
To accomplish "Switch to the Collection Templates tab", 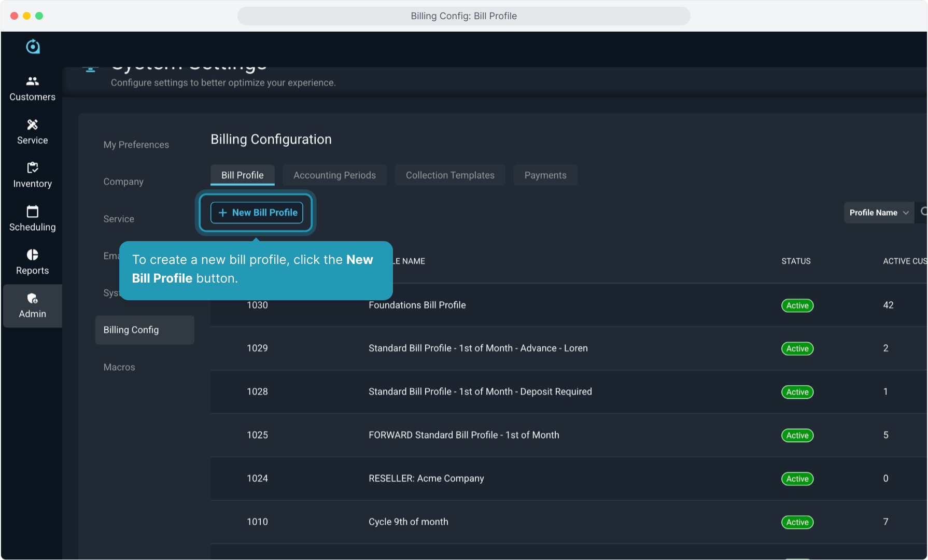I will tap(449, 175).
